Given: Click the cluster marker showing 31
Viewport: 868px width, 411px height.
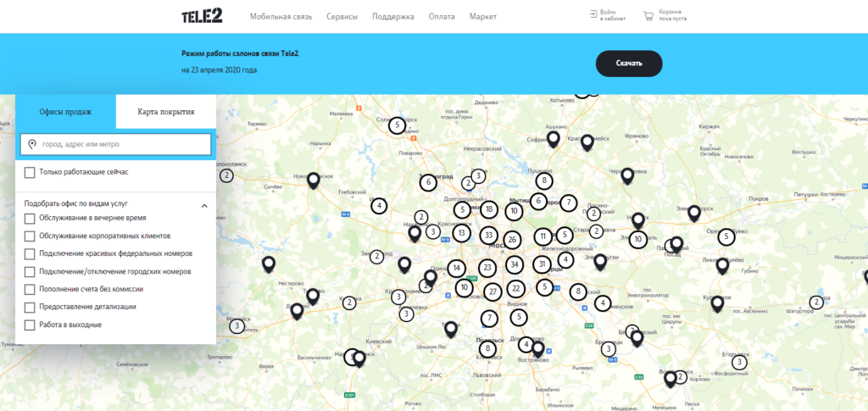Looking at the screenshot, I should coord(542,264).
